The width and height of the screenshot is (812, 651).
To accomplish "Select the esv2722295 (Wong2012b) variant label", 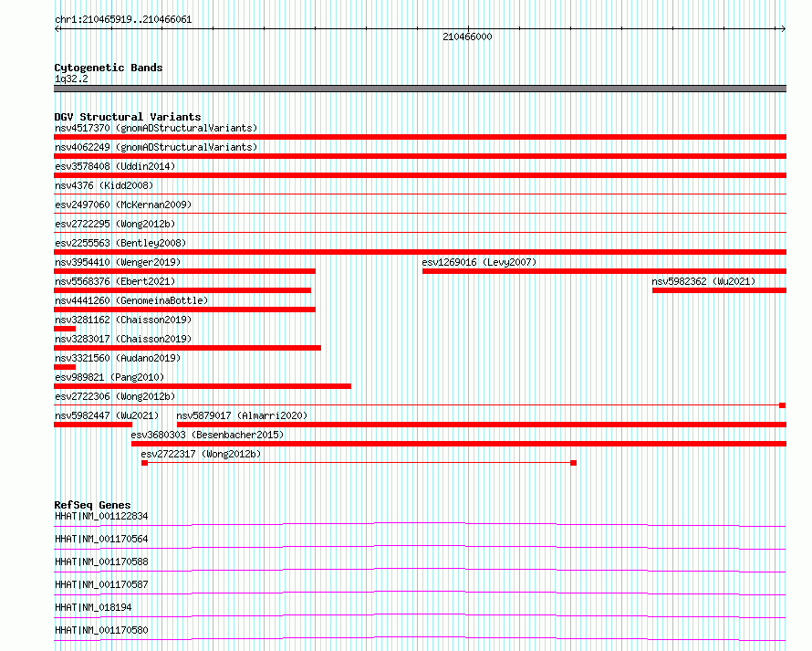I will point(115,224).
